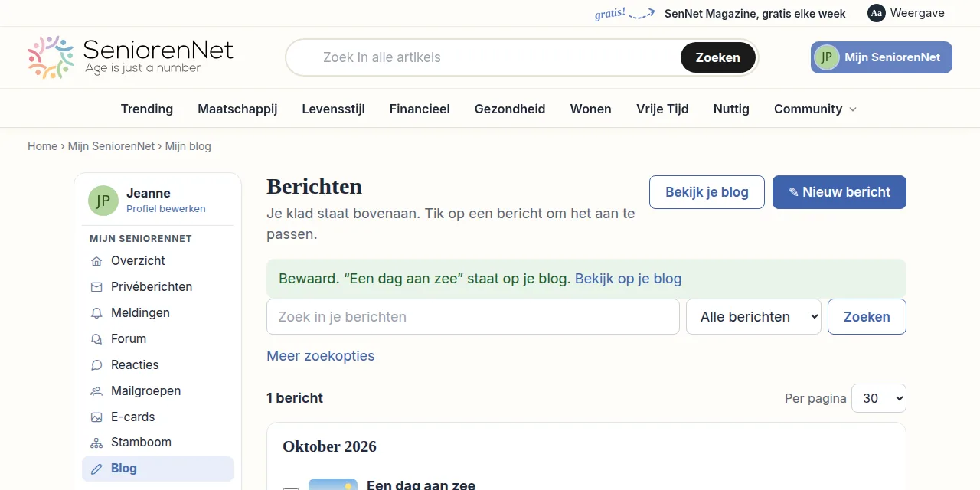Open the Een dag aan zee post title
This screenshot has width=980, height=490.
421,485
